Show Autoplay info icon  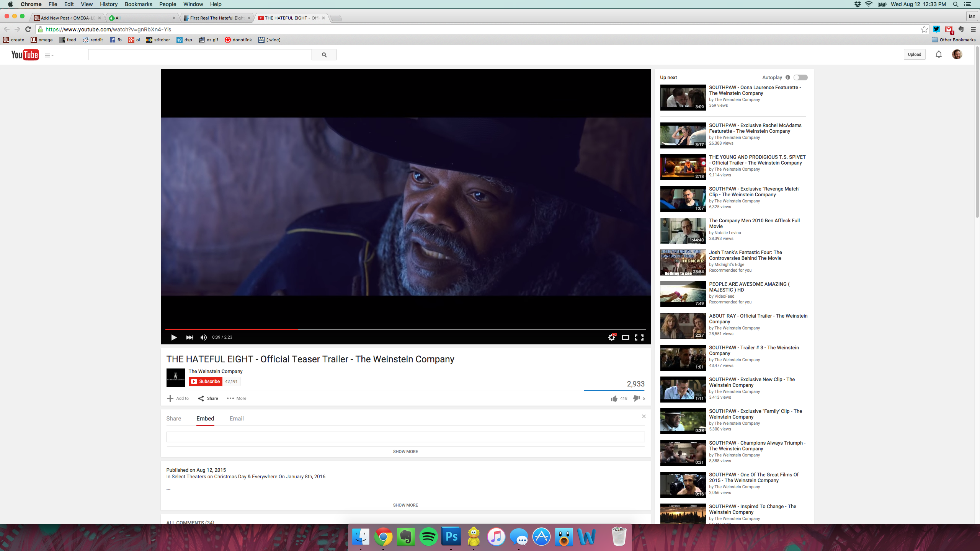(x=788, y=77)
